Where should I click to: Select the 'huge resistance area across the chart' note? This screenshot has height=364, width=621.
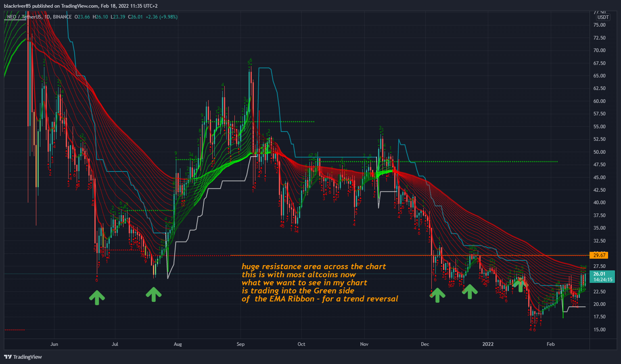(x=314, y=266)
